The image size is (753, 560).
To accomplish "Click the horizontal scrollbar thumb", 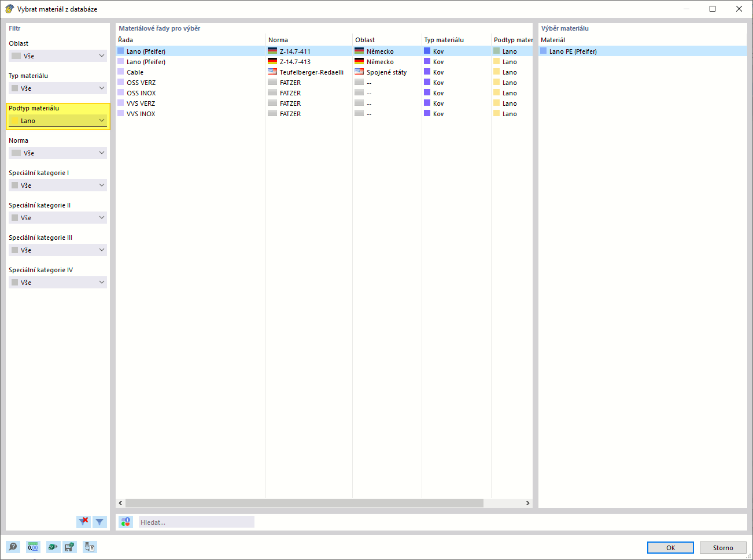I will pos(304,503).
